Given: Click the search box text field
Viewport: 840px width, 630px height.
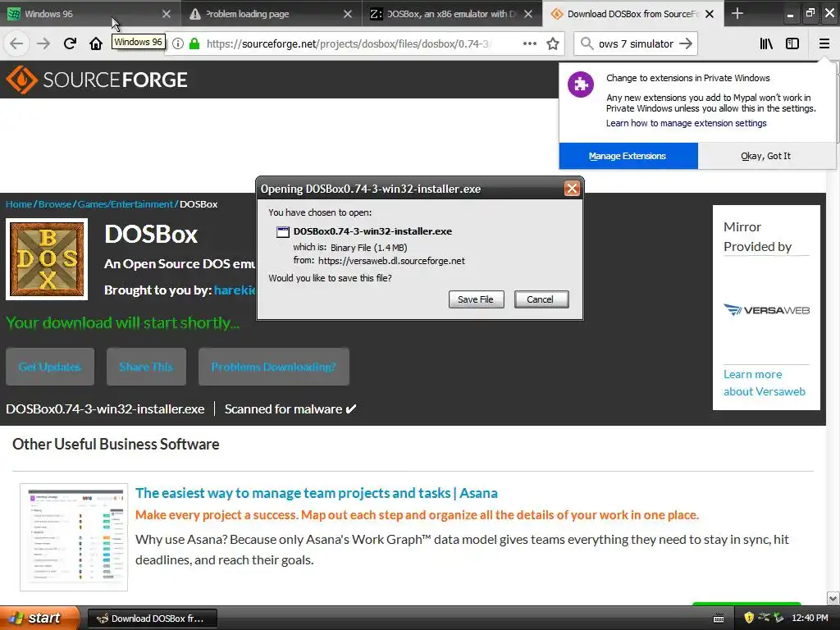Looking at the screenshot, I should click(636, 44).
